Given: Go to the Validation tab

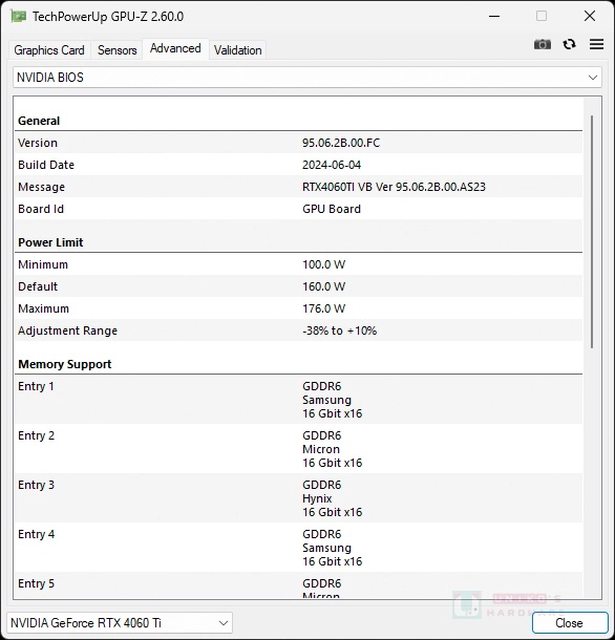Looking at the screenshot, I should click(x=238, y=50).
